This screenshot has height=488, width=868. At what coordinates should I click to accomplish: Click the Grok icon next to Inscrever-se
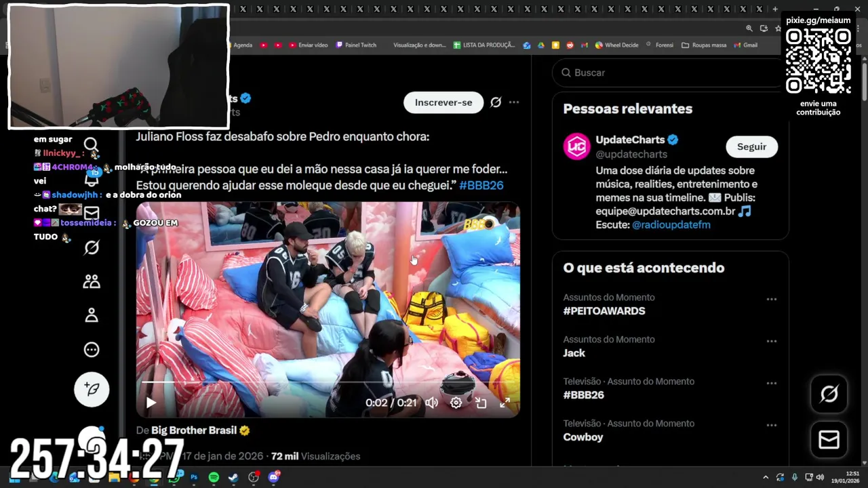pyautogui.click(x=496, y=102)
